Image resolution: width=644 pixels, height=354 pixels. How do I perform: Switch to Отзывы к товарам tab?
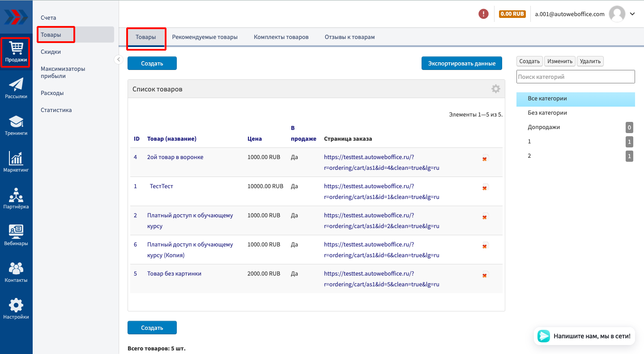[350, 37]
